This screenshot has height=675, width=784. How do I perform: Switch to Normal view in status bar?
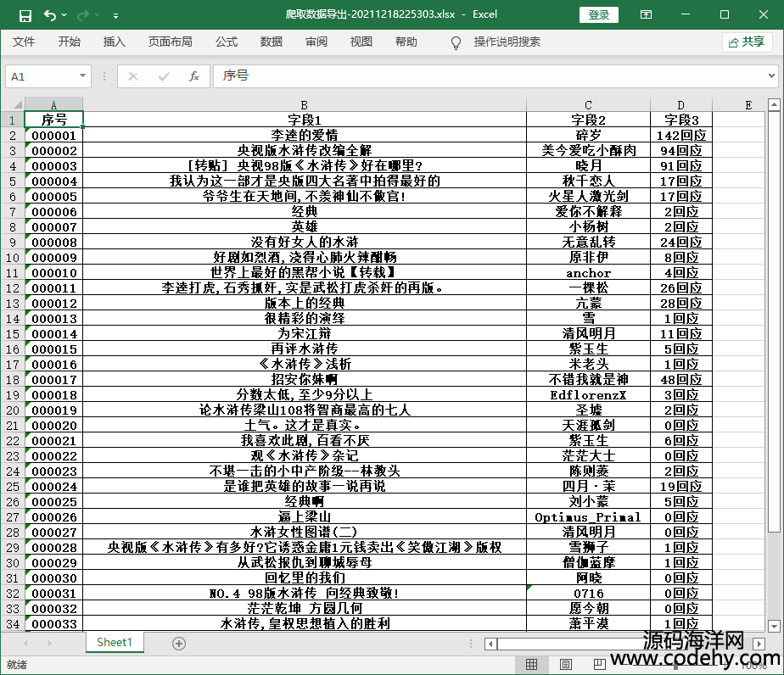(x=532, y=665)
